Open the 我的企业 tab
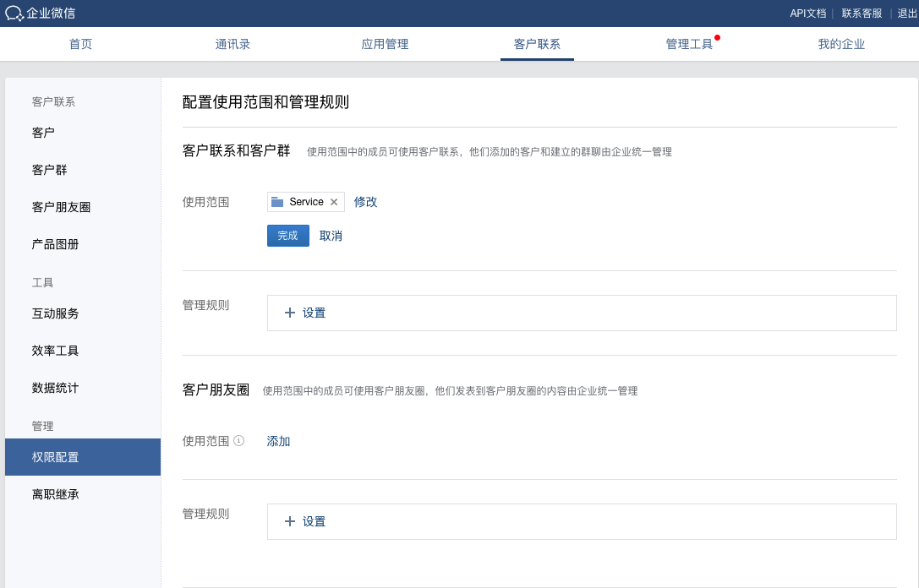Viewport: 919px width, 588px height. 841,44
